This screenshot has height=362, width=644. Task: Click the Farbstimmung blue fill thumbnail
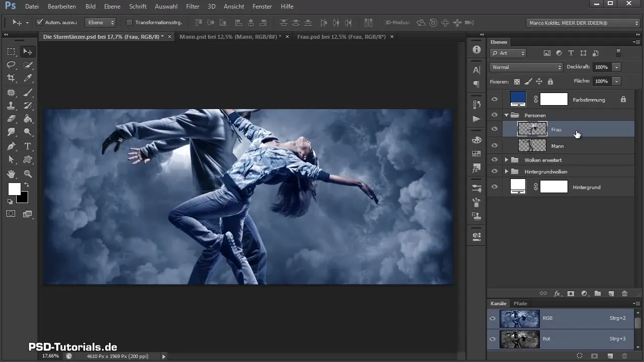[518, 99]
